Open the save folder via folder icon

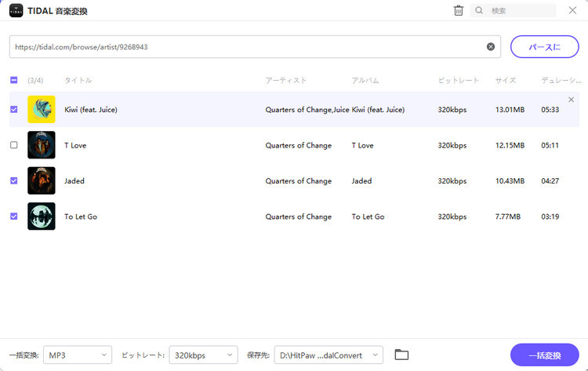[x=401, y=355]
